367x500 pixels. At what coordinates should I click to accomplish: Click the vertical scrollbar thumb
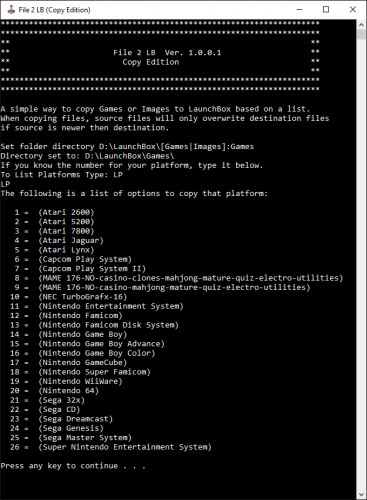tap(361, 35)
